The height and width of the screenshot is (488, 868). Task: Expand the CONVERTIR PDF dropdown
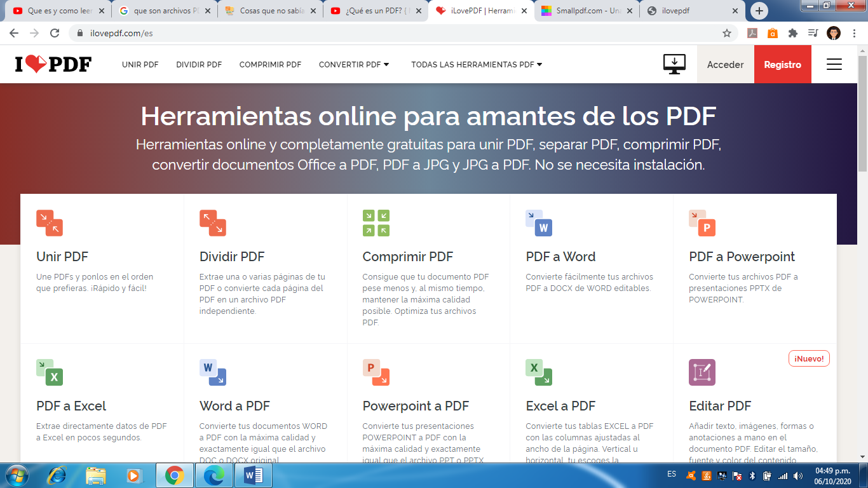(354, 64)
